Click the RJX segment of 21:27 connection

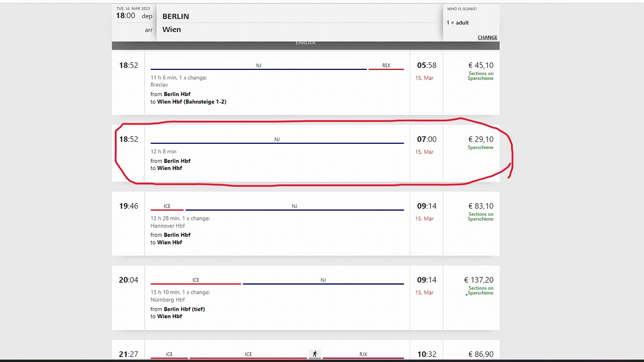click(x=363, y=354)
